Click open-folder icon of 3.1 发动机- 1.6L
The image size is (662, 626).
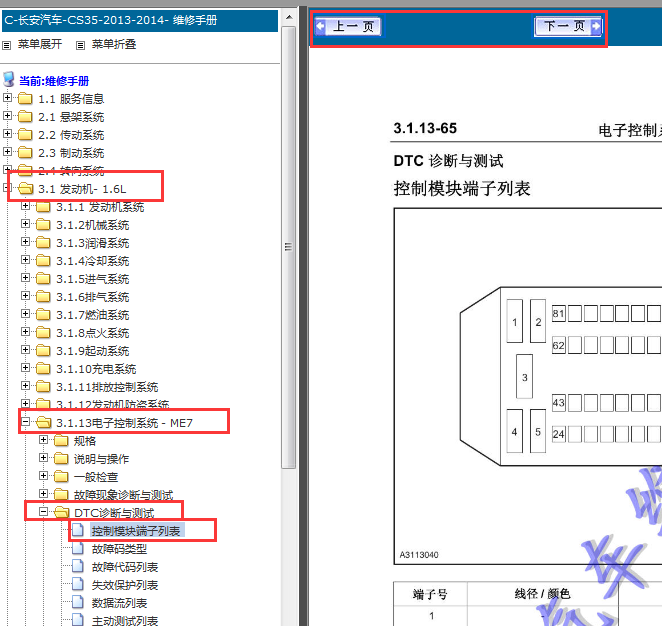coord(26,188)
